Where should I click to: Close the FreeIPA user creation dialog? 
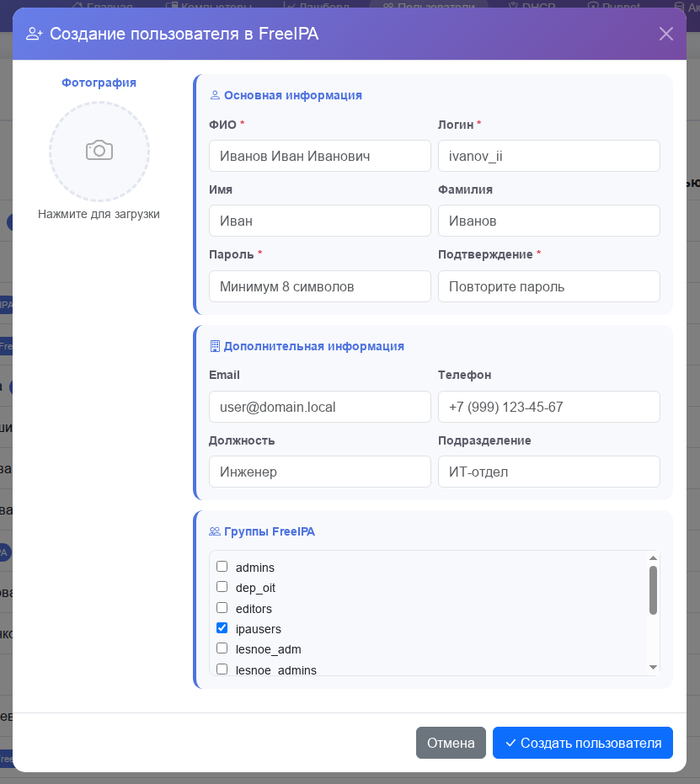(666, 34)
